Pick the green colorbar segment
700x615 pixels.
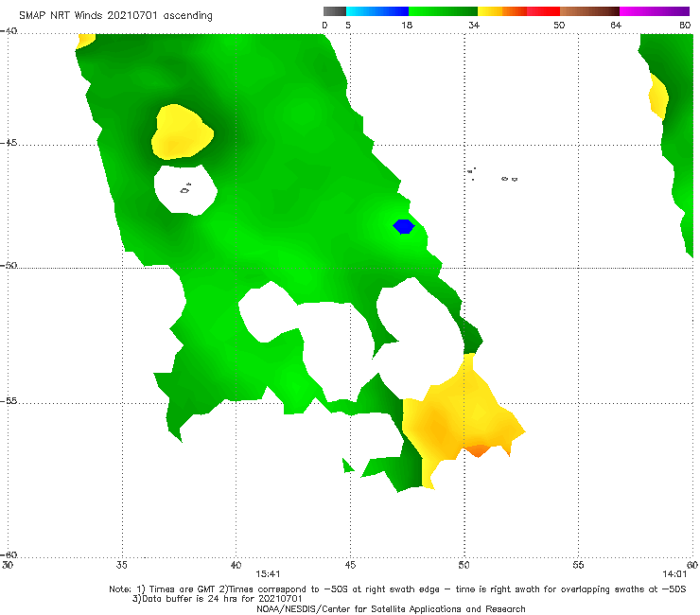[x=443, y=11]
